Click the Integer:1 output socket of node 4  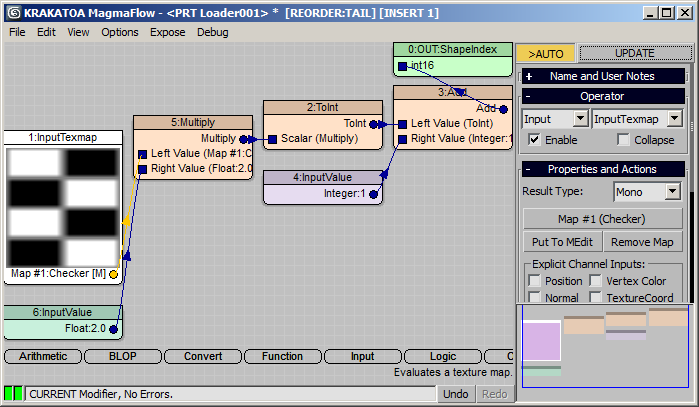point(374,194)
